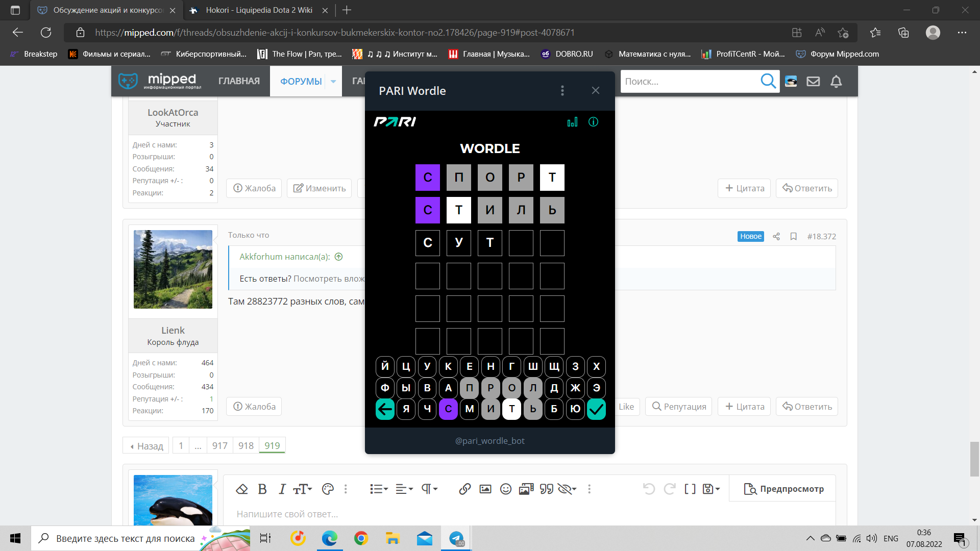The width and height of the screenshot is (980, 551).
Task: Click Изменить on LookAtOrca's post
Action: coord(320,188)
